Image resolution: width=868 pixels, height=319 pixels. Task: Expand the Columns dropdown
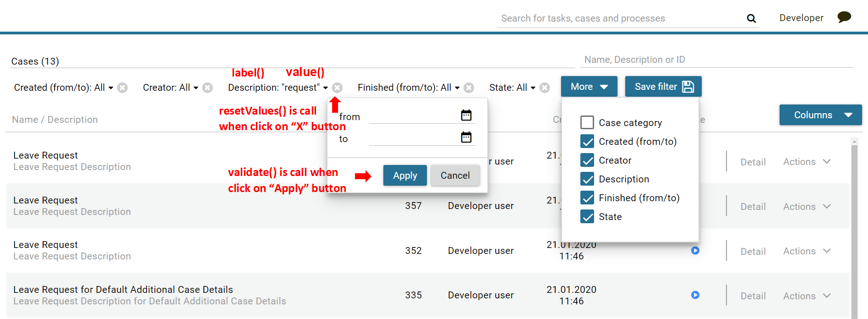(820, 115)
